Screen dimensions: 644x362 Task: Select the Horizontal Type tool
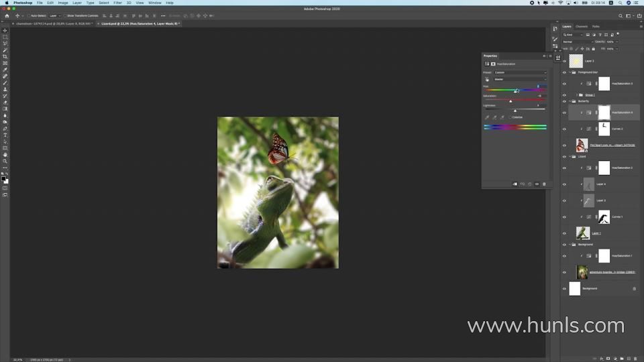[x=5, y=135]
